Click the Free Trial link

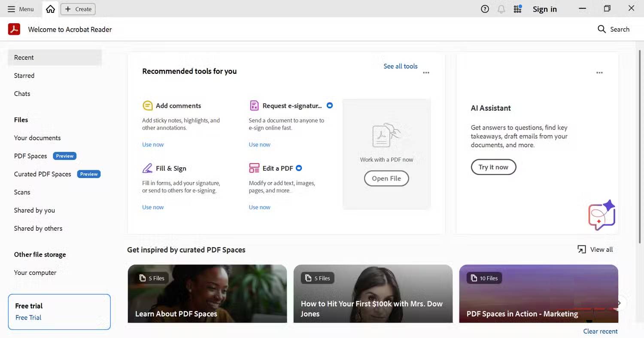(x=28, y=317)
